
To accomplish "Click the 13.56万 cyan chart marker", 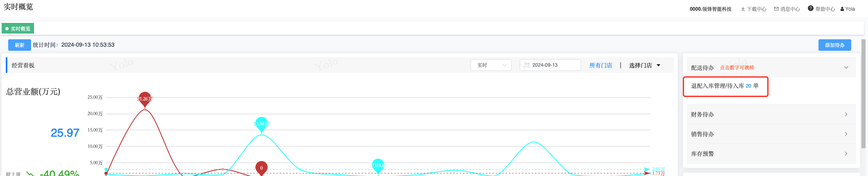I will (262, 124).
